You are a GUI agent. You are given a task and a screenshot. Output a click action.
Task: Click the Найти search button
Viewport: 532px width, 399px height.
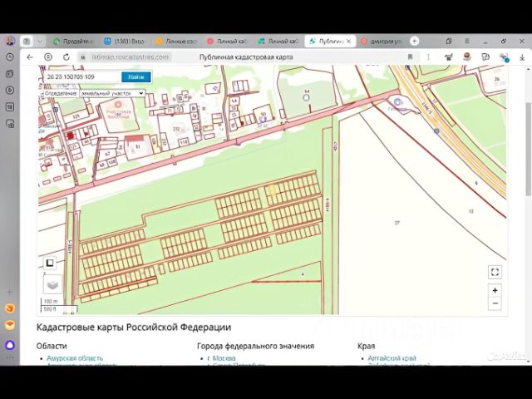pos(136,77)
